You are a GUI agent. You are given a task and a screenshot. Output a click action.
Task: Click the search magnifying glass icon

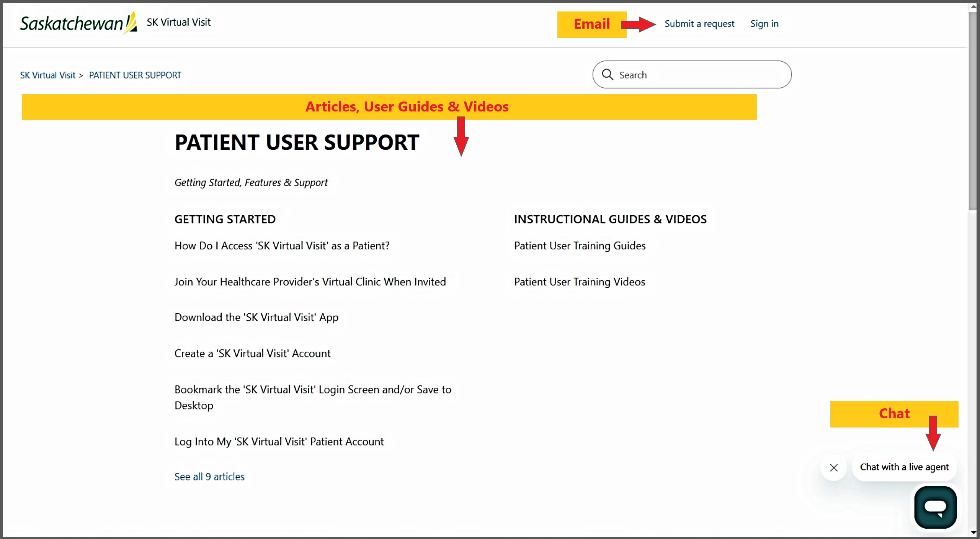point(608,75)
